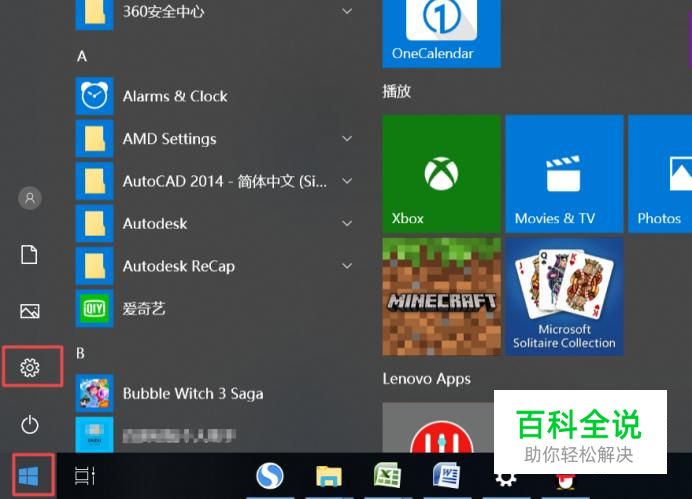
Task: Click the Autodesk folder icon
Action: (94, 223)
